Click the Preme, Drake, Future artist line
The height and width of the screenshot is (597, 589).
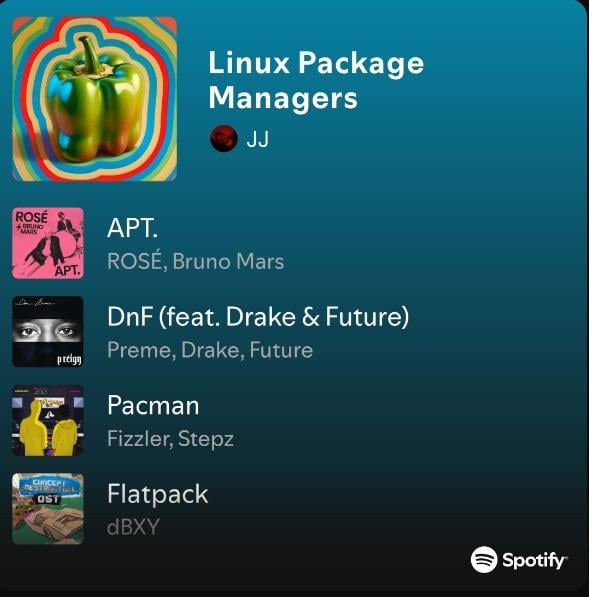210,350
